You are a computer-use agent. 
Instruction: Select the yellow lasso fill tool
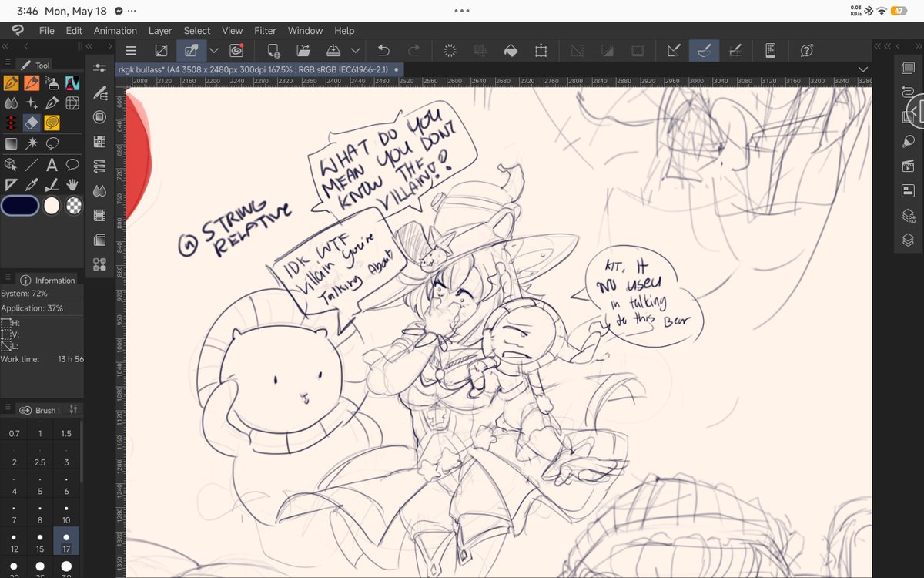coord(52,123)
